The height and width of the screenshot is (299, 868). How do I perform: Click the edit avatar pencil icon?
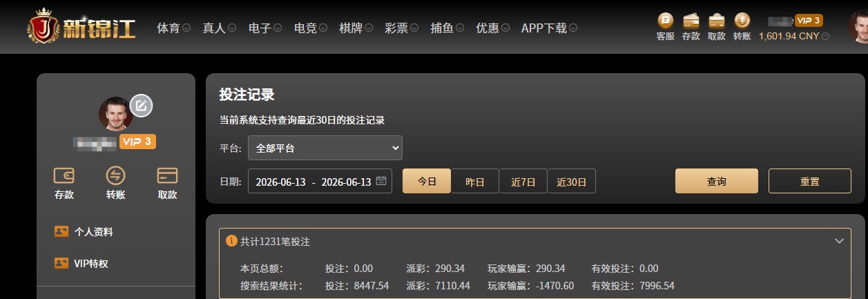(x=142, y=106)
